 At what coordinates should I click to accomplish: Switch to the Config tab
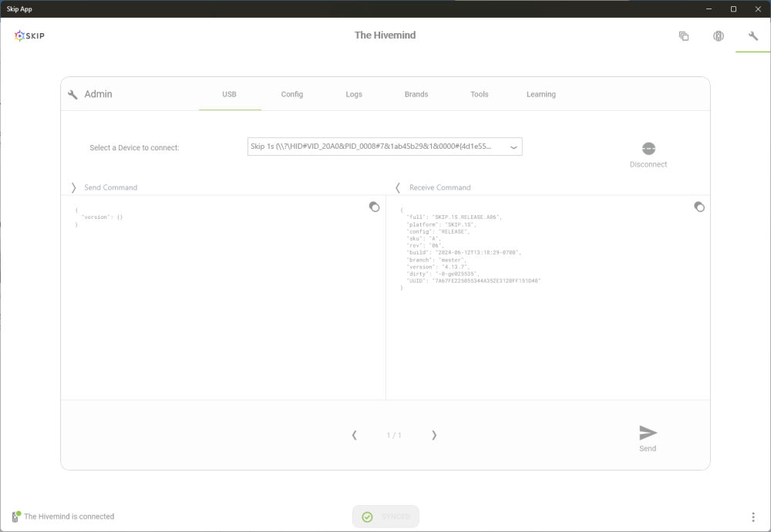292,94
